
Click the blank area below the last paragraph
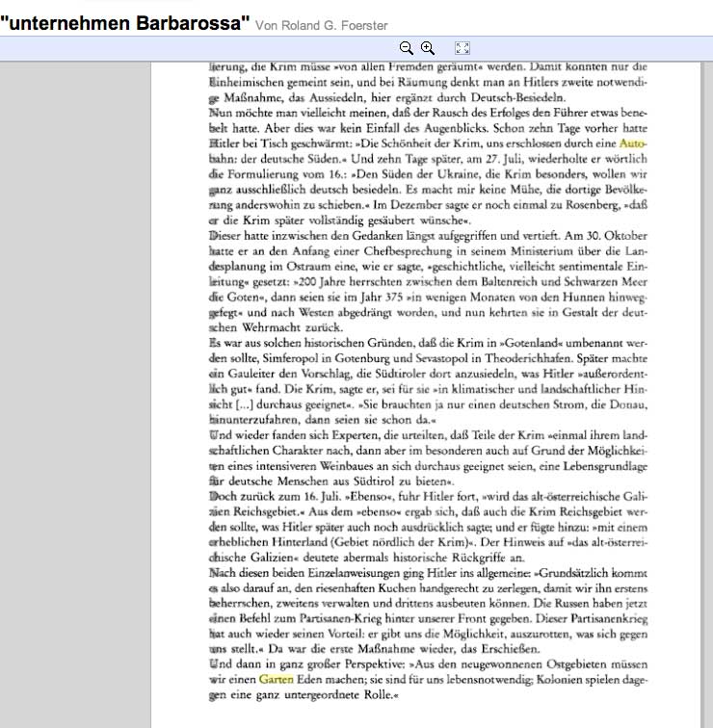pos(422,715)
